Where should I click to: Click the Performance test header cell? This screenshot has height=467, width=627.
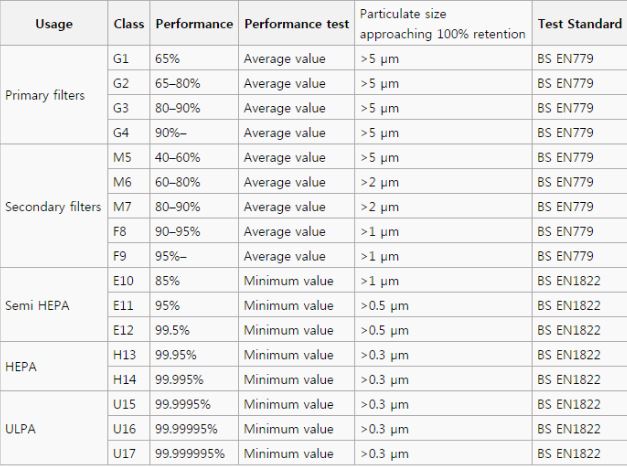(296, 23)
